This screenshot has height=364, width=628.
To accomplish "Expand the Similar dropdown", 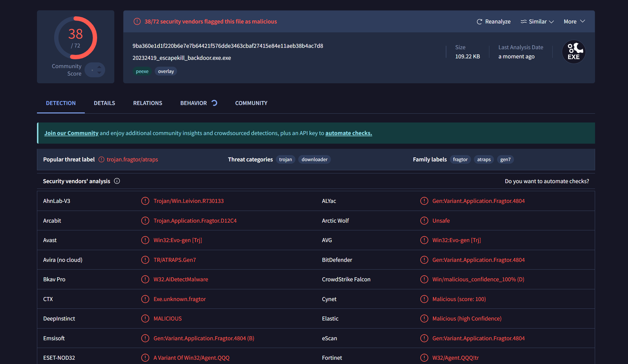I will (537, 22).
